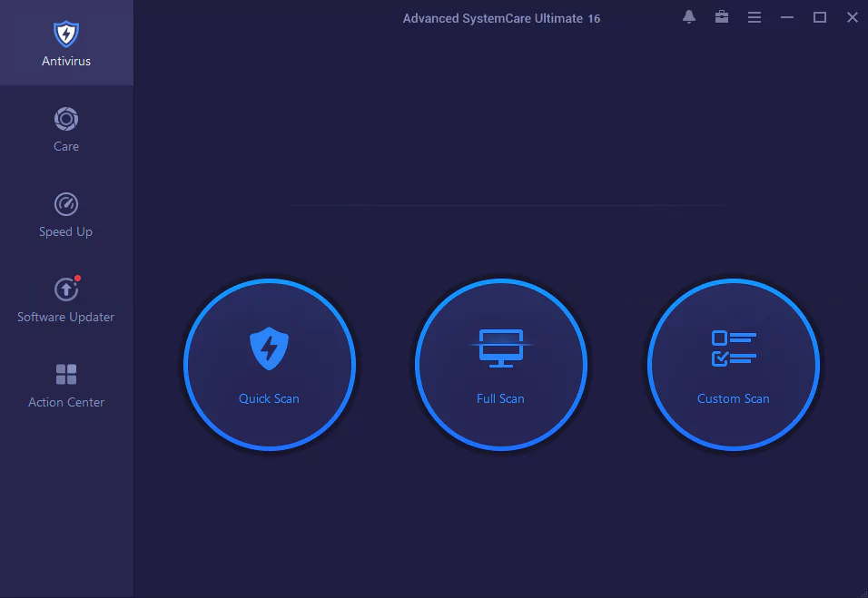Select the Speed Up speedometer icon

pos(65,204)
